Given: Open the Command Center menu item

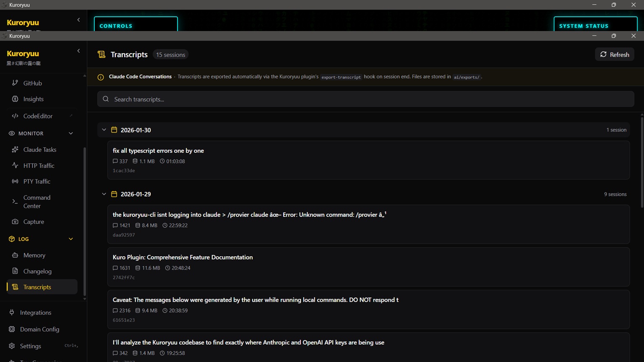Looking at the screenshot, I should [37, 202].
